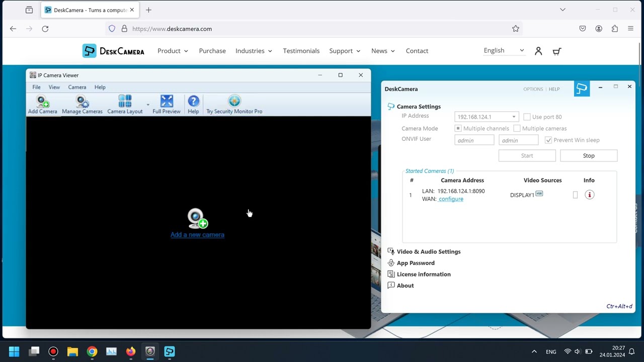Screen dimensions: 644x362
Task: Click the Camera Layout toolbar button
Action: coord(125,105)
